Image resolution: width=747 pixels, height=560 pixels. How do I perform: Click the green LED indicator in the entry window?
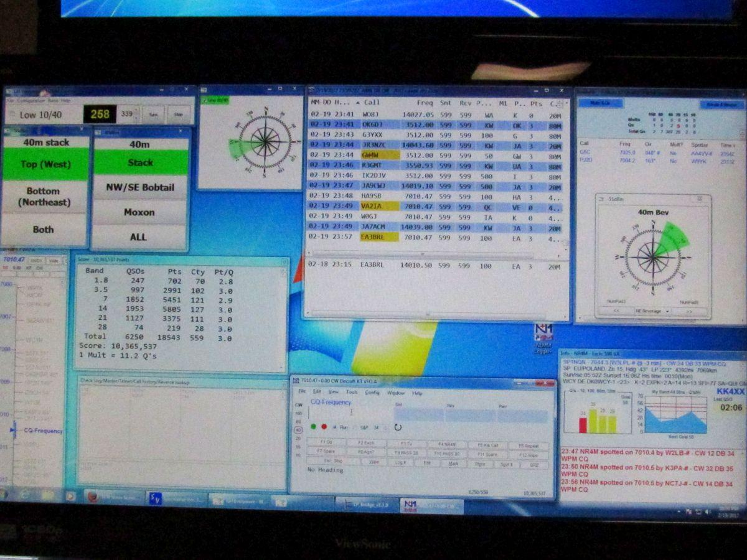click(x=314, y=427)
